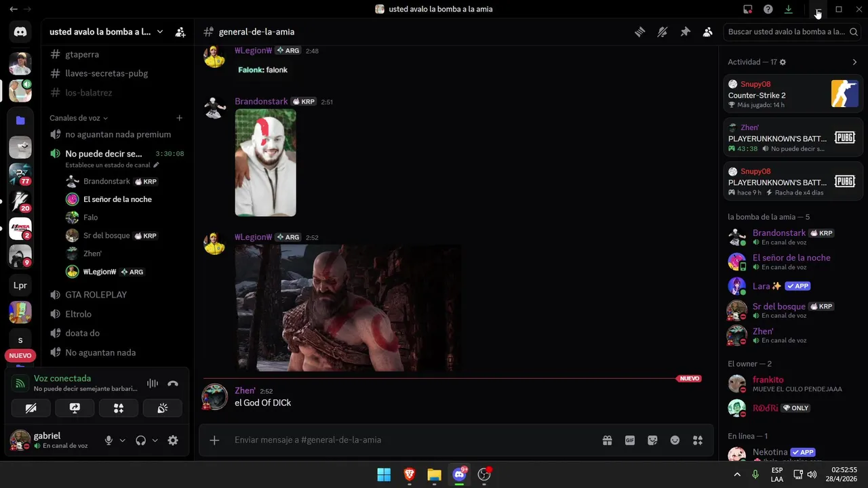Open the threads icon in channel header
The height and width of the screenshot is (488, 868).
[x=639, y=32]
